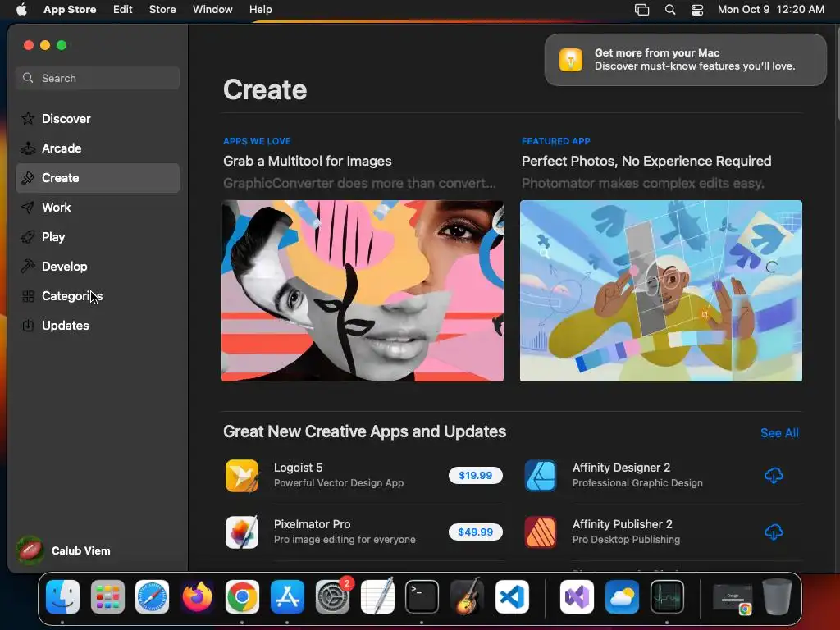Screen dimensions: 840x630
Task: Click the date and time display
Action: tap(771, 9)
